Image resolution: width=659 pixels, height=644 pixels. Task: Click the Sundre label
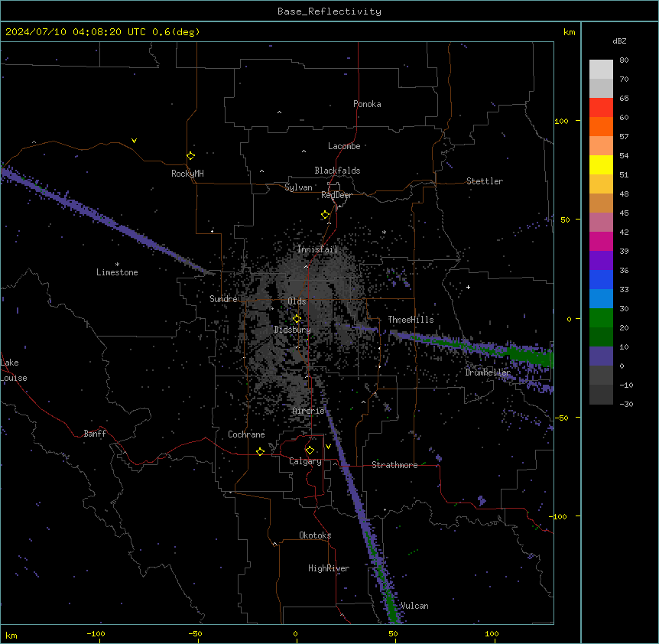(x=223, y=299)
